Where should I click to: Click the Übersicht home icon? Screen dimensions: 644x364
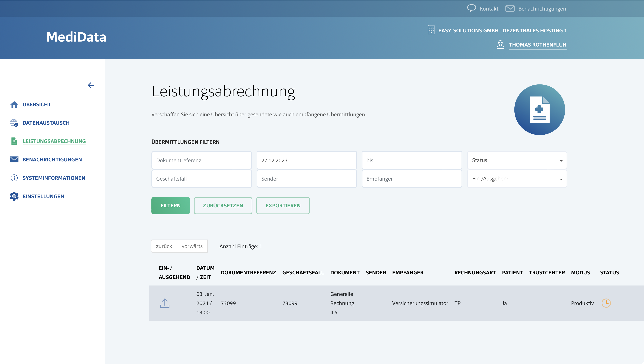click(14, 105)
